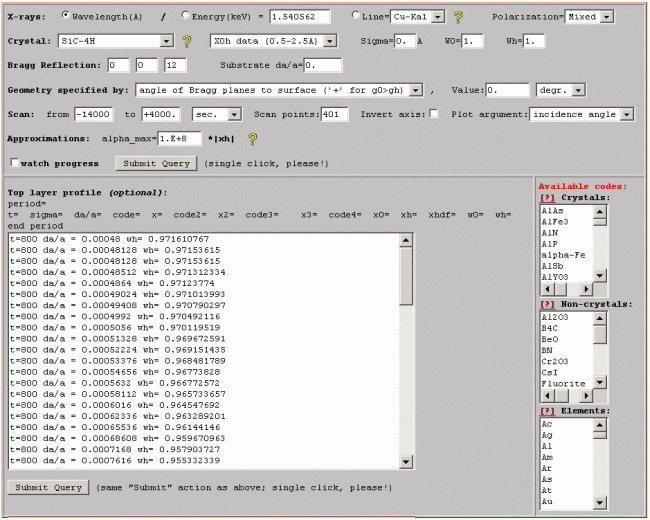Click the first Bragg Reflection index field

119,66
